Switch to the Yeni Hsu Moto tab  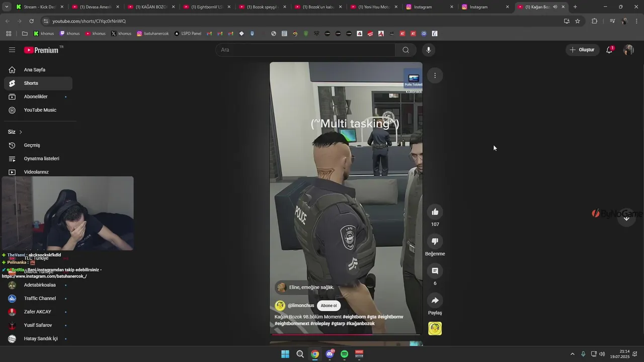click(374, 7)
